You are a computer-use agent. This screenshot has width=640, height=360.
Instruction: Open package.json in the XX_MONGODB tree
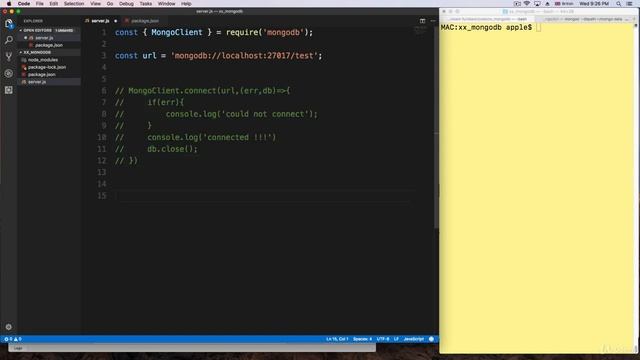[42, 75]
